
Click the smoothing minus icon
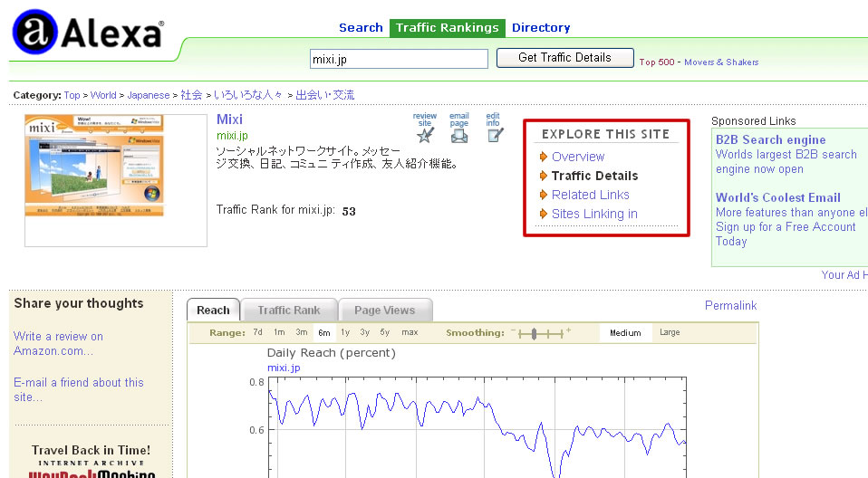point(514,332)
